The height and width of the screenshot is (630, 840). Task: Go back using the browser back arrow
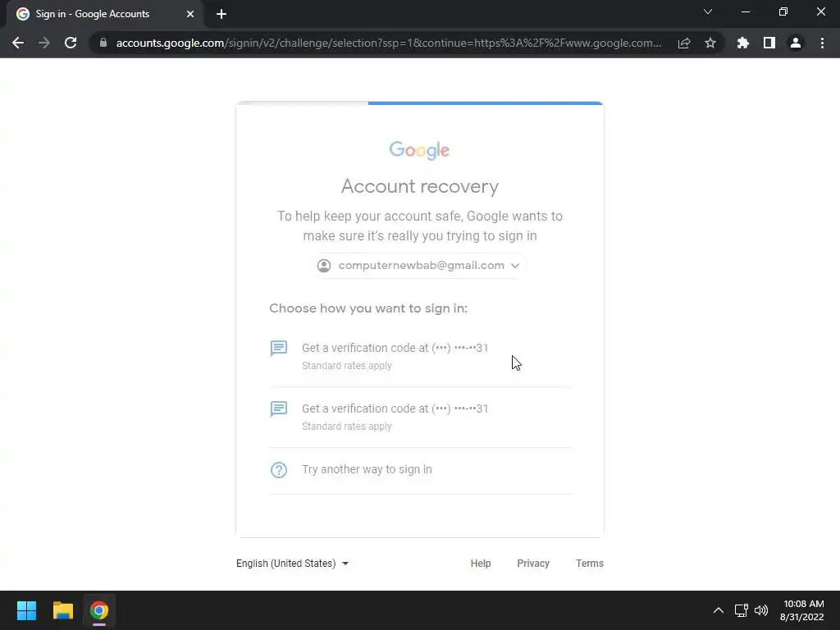tap(18, 43)
